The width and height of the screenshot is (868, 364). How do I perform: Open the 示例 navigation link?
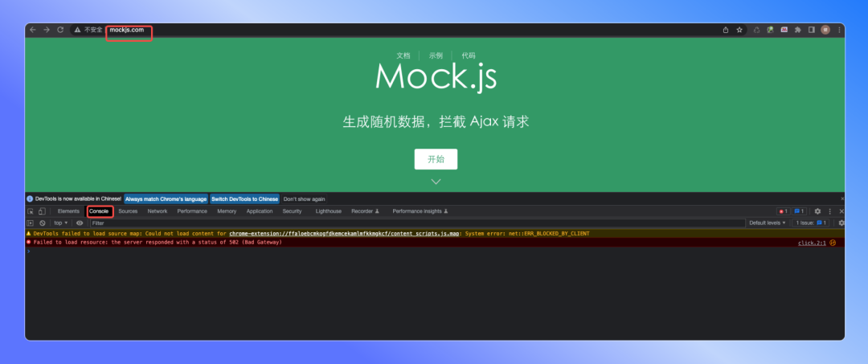coord(436,55)
